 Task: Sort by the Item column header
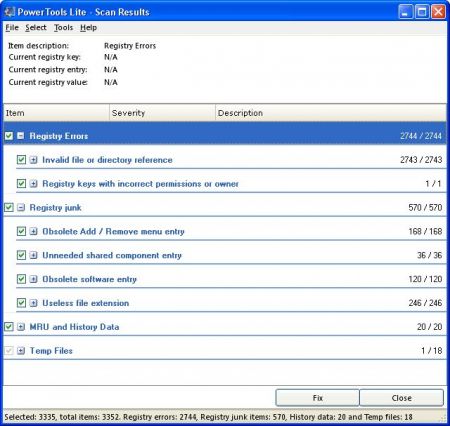(x=56, y=113)
